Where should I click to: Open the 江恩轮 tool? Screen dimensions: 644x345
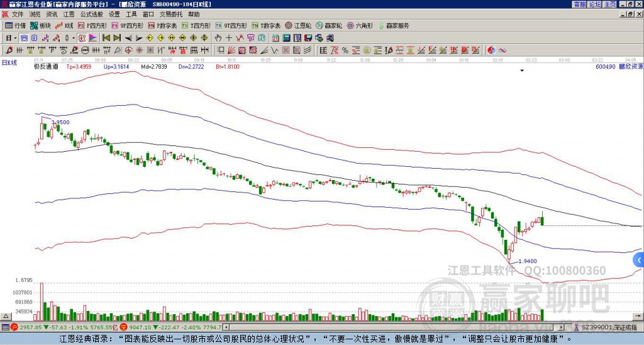[x=298, y=25]
